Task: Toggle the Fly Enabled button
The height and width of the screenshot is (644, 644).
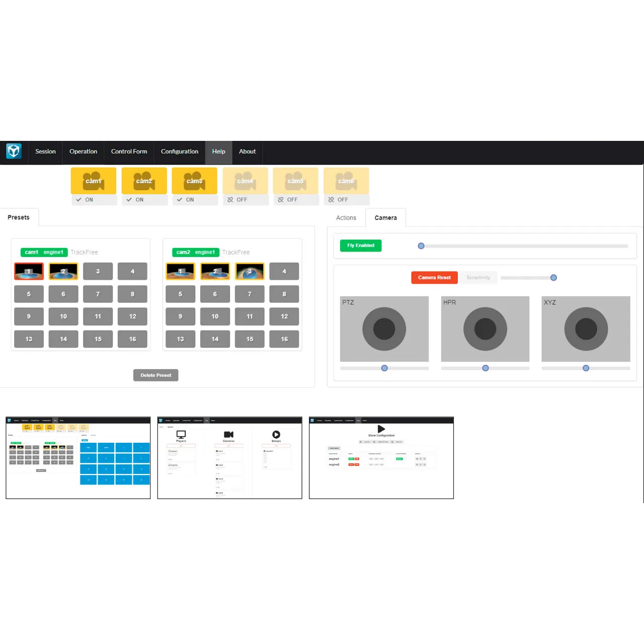Action: (361, 246)
